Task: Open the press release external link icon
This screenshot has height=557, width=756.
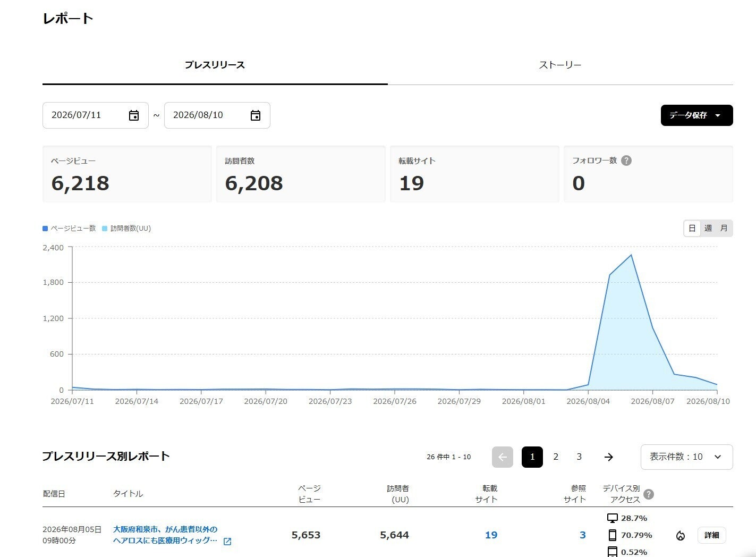Action: pyautogui.click(x=227, y=542)
